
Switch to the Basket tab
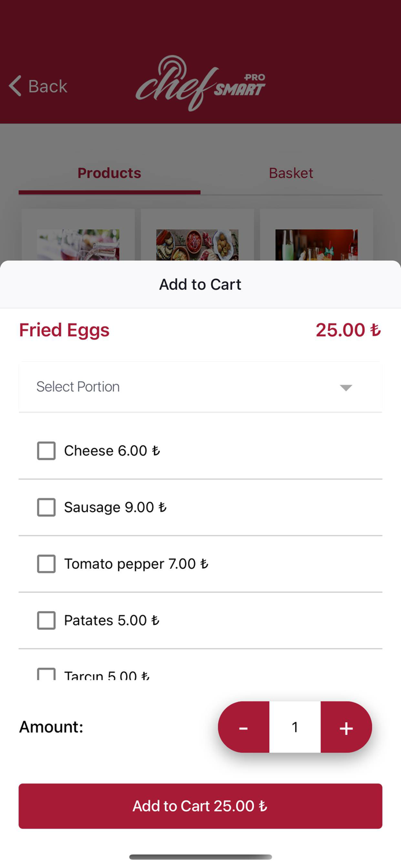290,172
